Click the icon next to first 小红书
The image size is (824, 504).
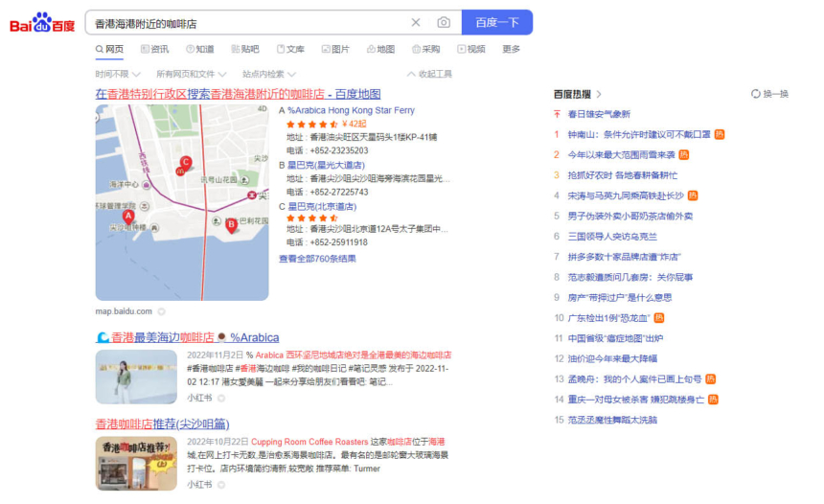point(221,399)
